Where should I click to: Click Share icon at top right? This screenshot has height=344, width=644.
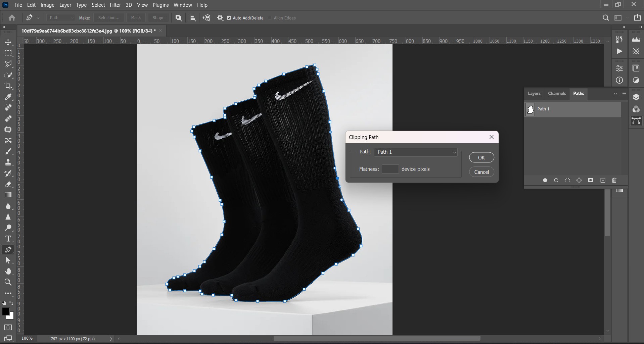pyautogui.click(x=637, y=17)
